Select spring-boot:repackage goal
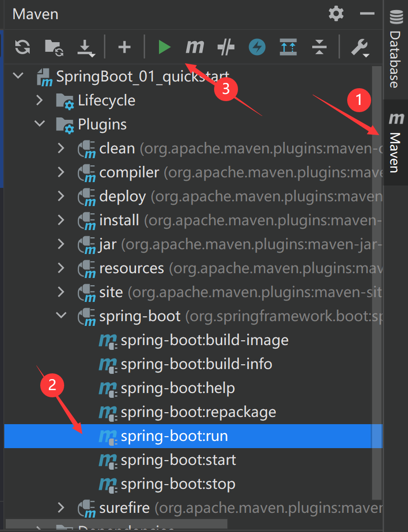This screenshot has width=408, height=532. click(x=193, y=412)
